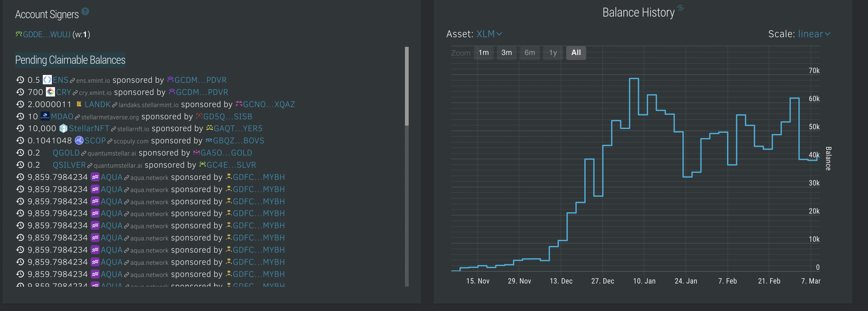Set chart zoom to 1m
868x311 pixels.
coord(484,52)
